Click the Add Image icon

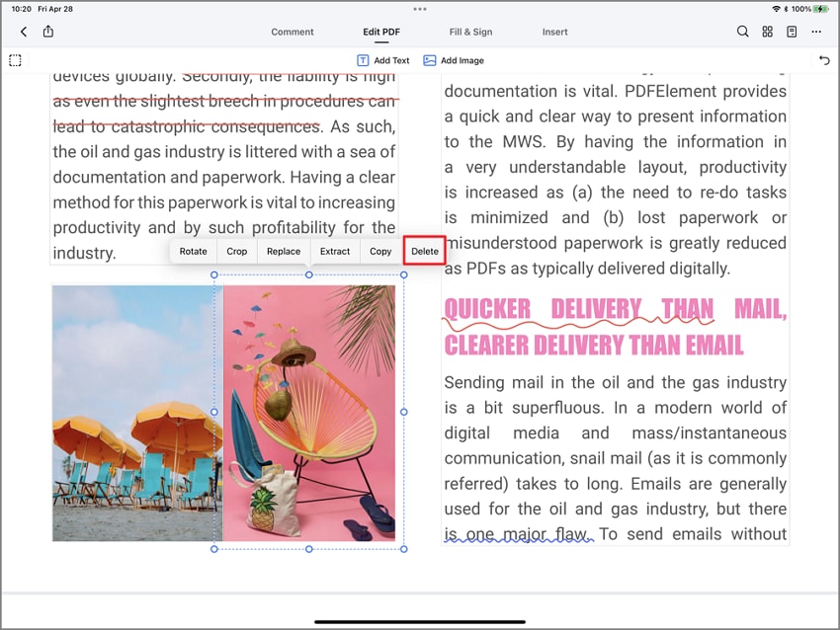coord(429,60)
